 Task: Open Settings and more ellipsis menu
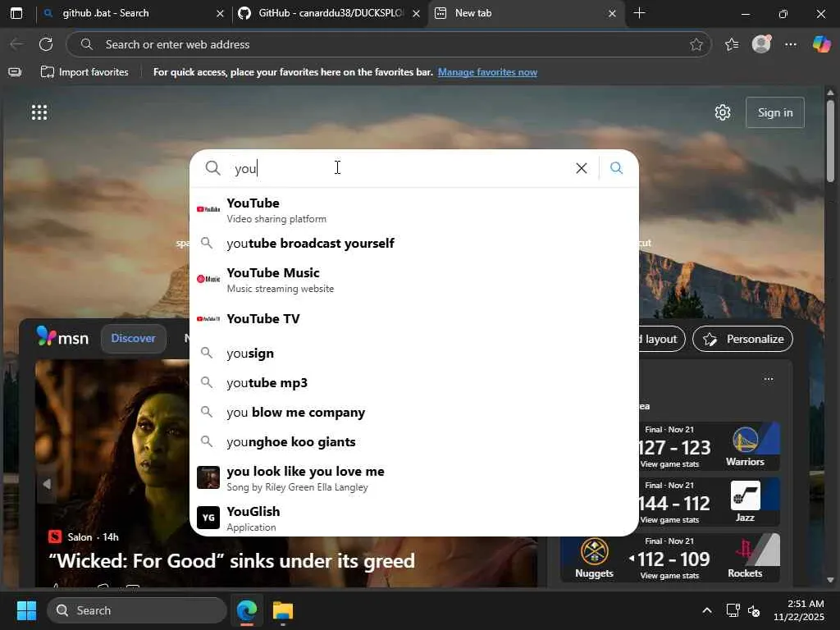click(x=791, y=44)
